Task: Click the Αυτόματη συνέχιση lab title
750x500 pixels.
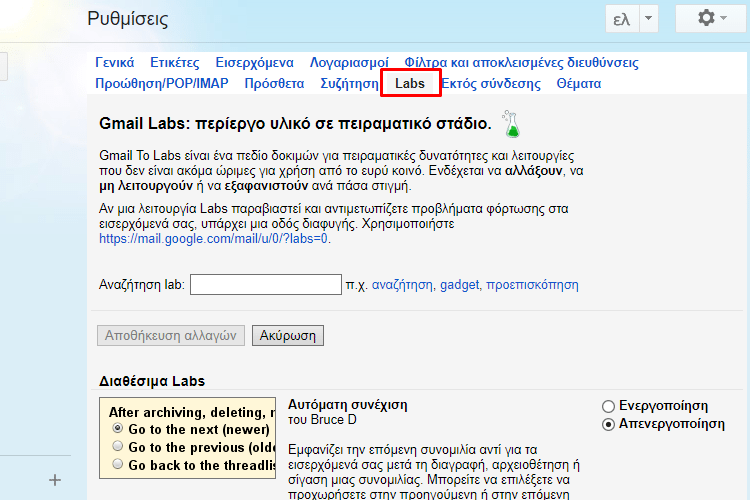Action: tap(348, 405)
